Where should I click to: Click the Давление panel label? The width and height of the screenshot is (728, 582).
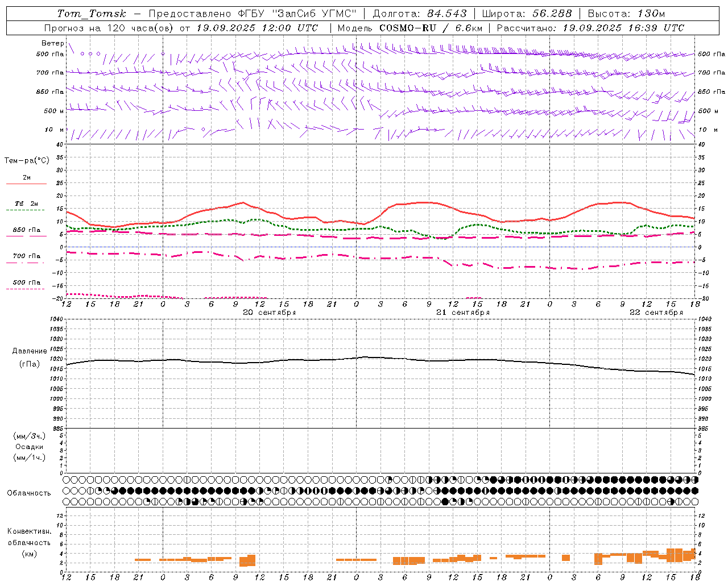click(30, 351)
